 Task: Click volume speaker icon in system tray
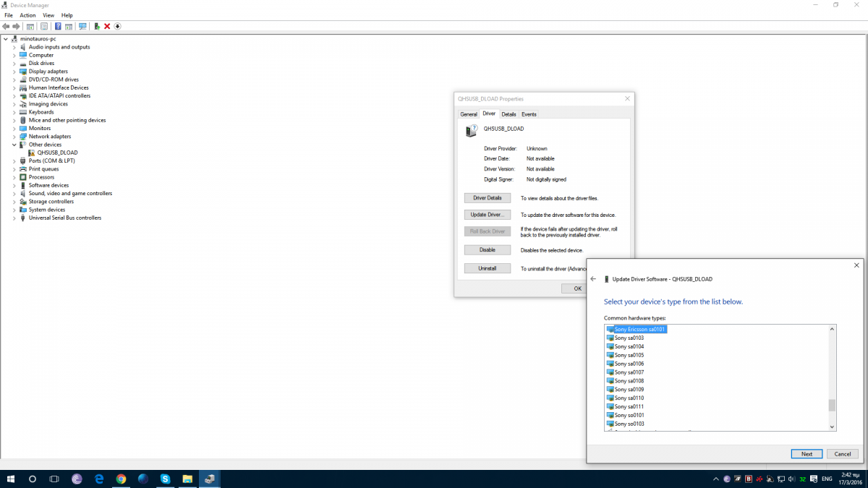[791, 479]
